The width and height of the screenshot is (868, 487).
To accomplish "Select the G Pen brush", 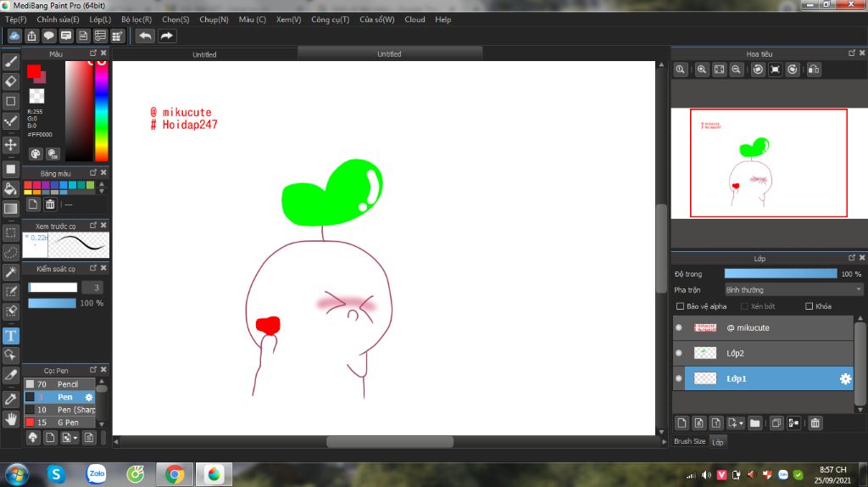I will tap(60, 423).
